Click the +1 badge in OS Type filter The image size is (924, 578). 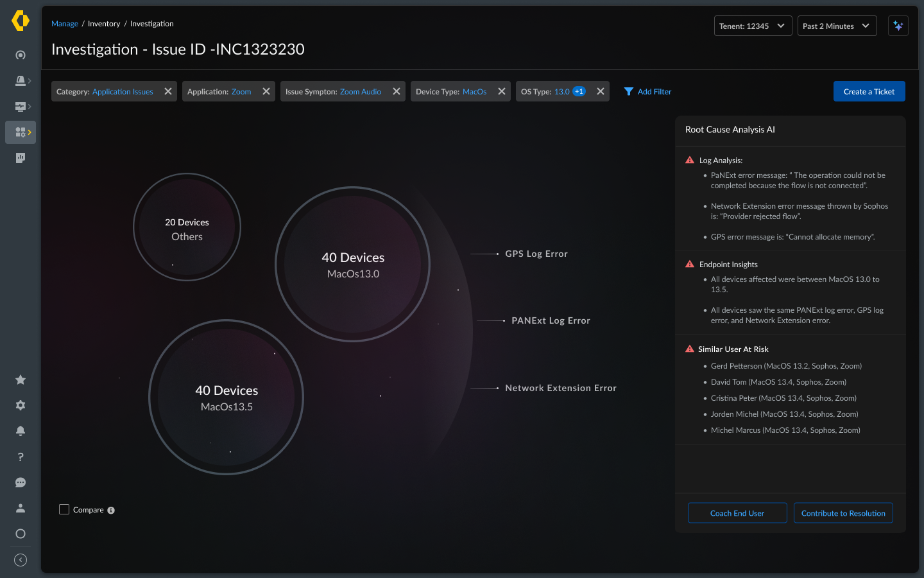[x=579, y=91]
